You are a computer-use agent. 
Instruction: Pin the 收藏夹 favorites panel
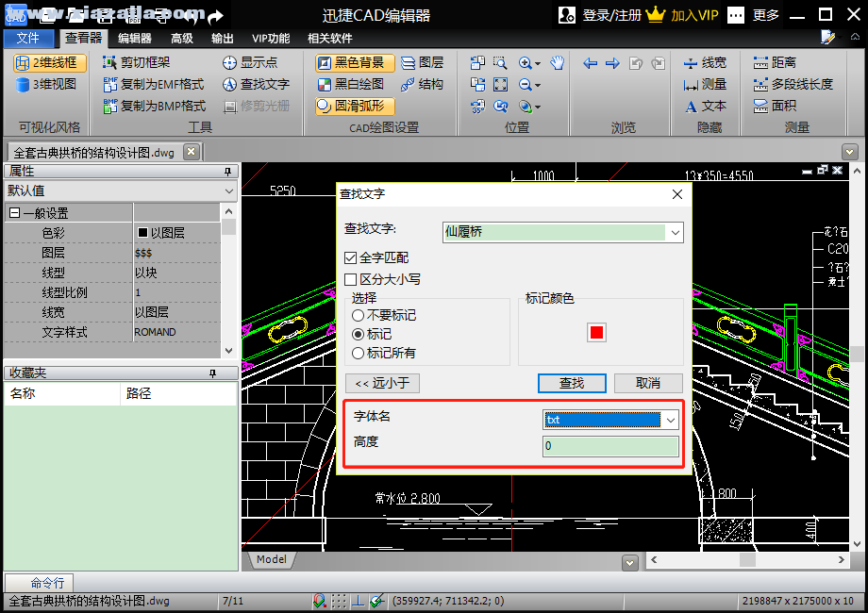[x=213, y=373]
